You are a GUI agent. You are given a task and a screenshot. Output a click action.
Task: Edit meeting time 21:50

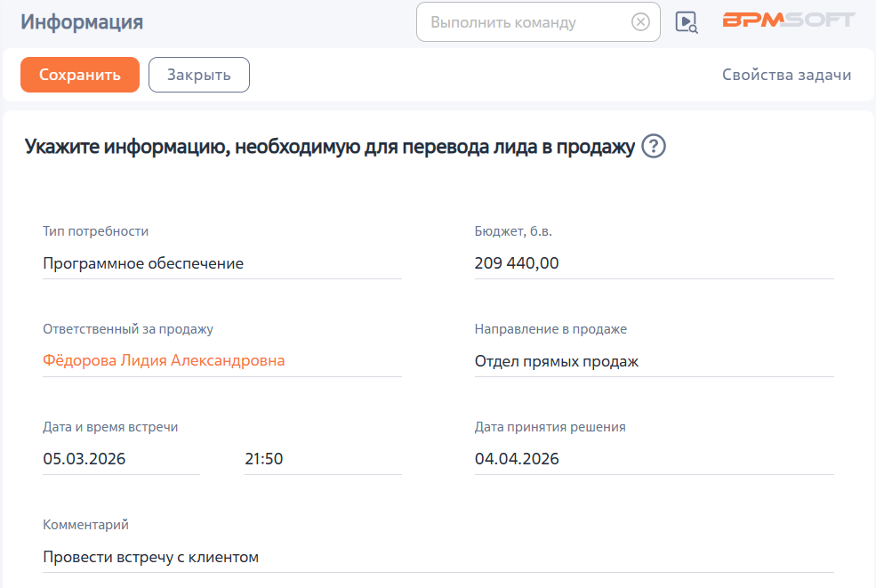click(x=323, y=459)
